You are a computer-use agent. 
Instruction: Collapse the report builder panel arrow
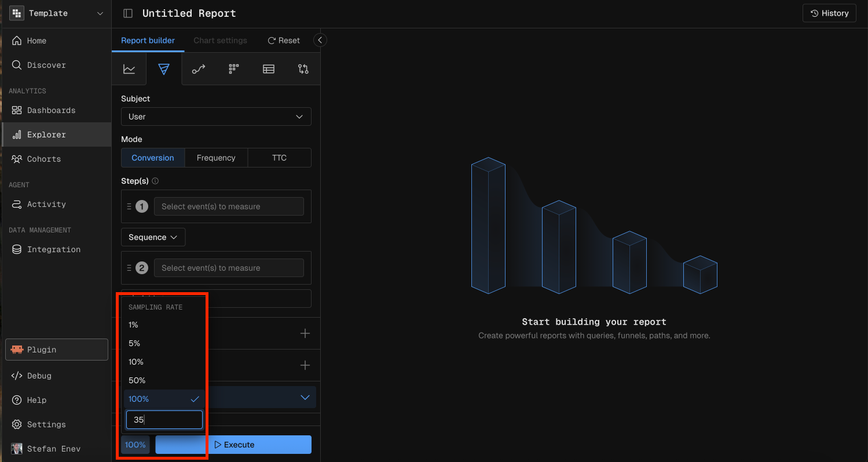coord(320,40)
